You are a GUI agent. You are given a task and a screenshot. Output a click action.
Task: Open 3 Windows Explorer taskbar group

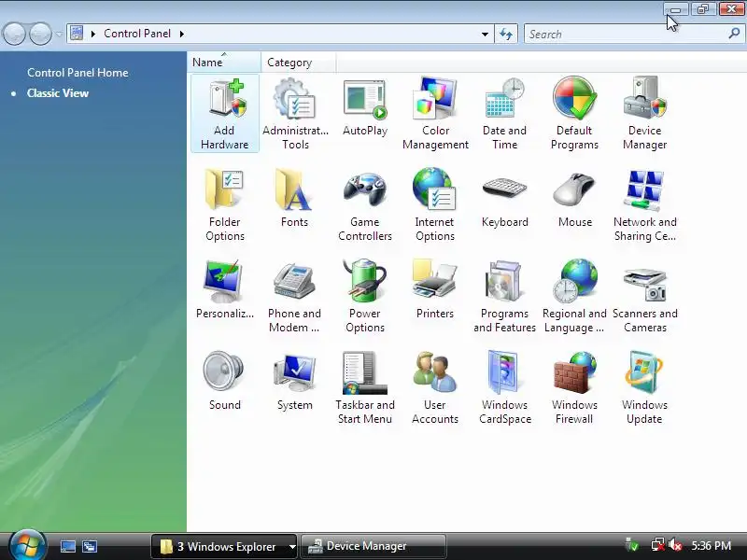click(224, 546)
